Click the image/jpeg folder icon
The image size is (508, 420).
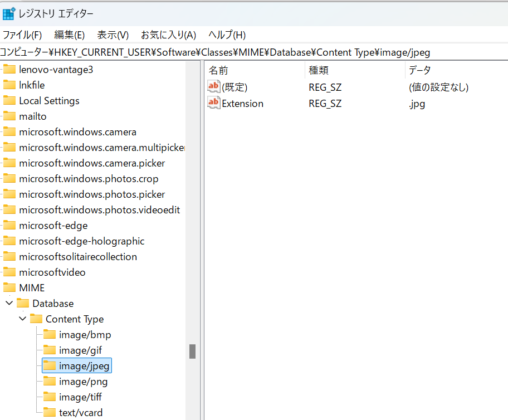[50, 365]
